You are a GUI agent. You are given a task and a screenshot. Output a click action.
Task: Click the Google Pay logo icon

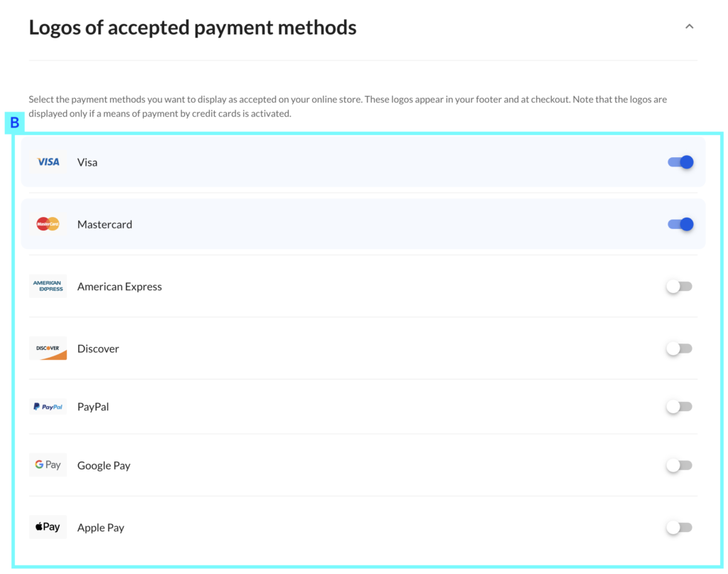click(48, 465)
